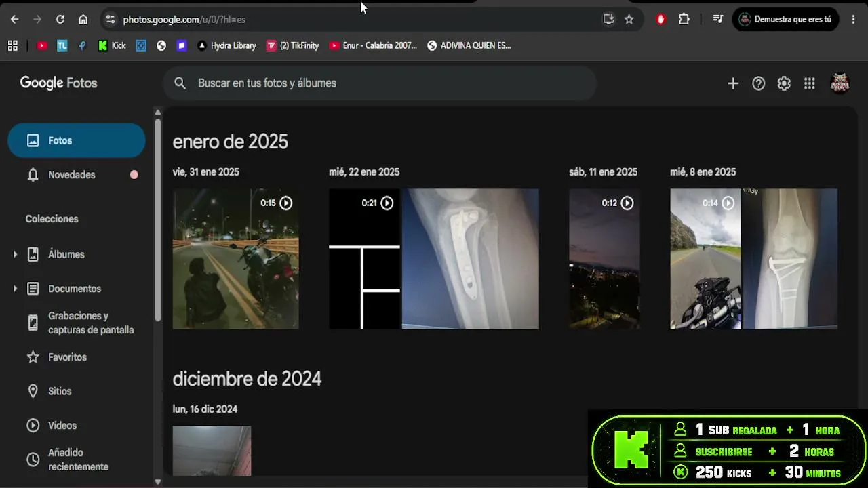Expand the Documentos tree arrow
868x488 pixels.
coord(15,289)
